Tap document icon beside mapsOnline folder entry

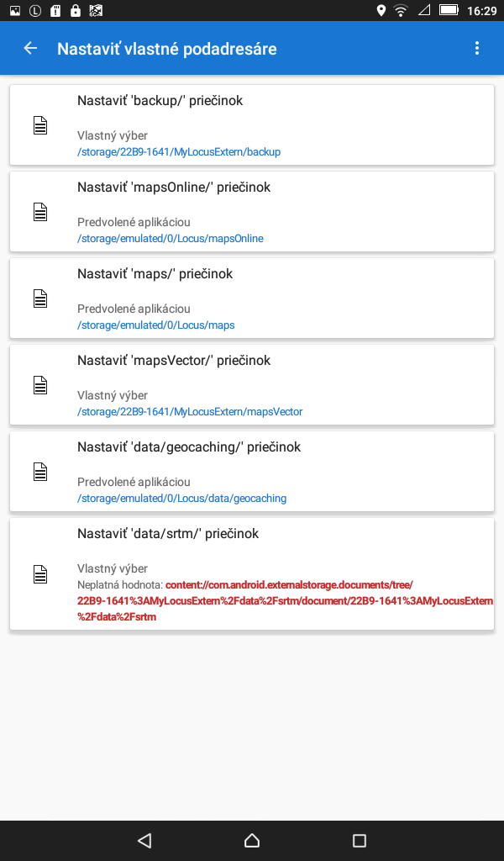click(x=40, y=213)
